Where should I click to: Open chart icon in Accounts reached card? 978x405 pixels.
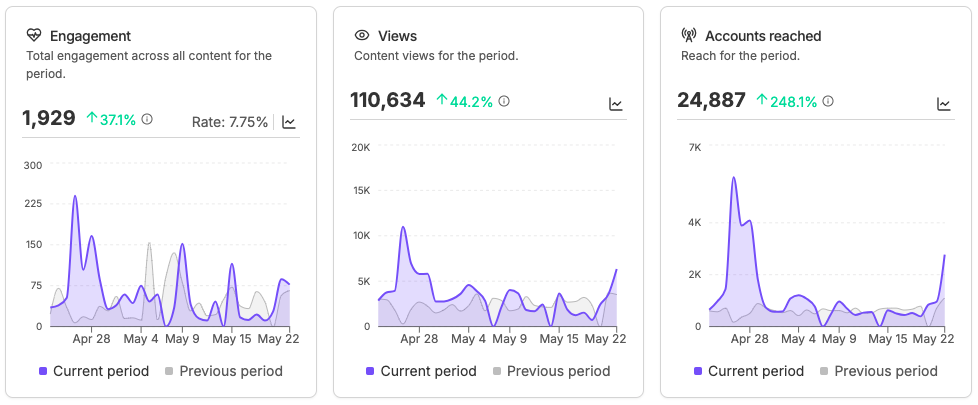tap(944, 104)
